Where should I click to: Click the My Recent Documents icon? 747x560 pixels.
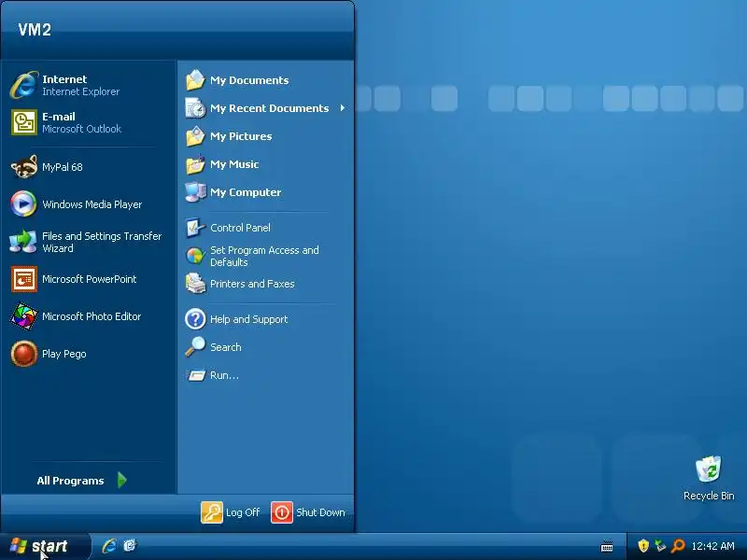(x=195, y=108)
